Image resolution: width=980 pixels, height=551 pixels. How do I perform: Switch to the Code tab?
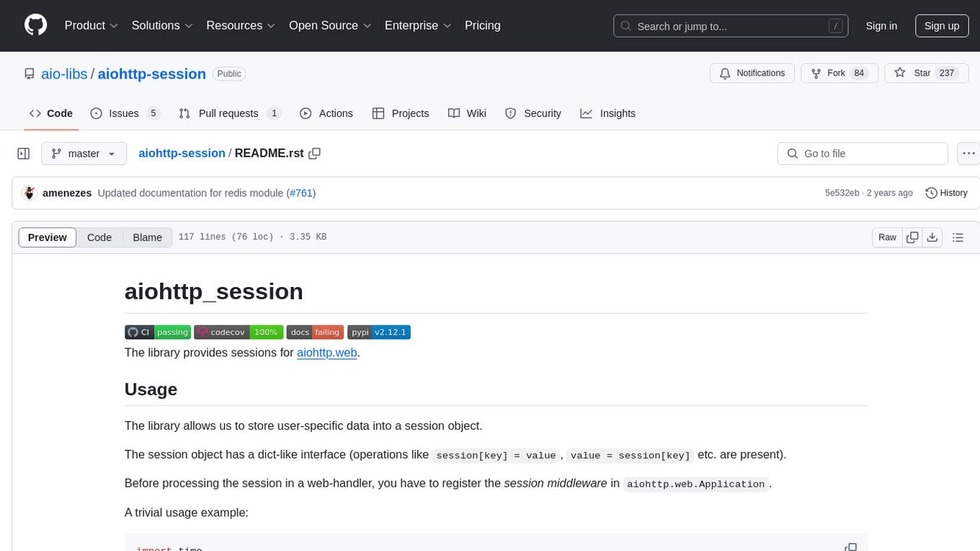51,113
